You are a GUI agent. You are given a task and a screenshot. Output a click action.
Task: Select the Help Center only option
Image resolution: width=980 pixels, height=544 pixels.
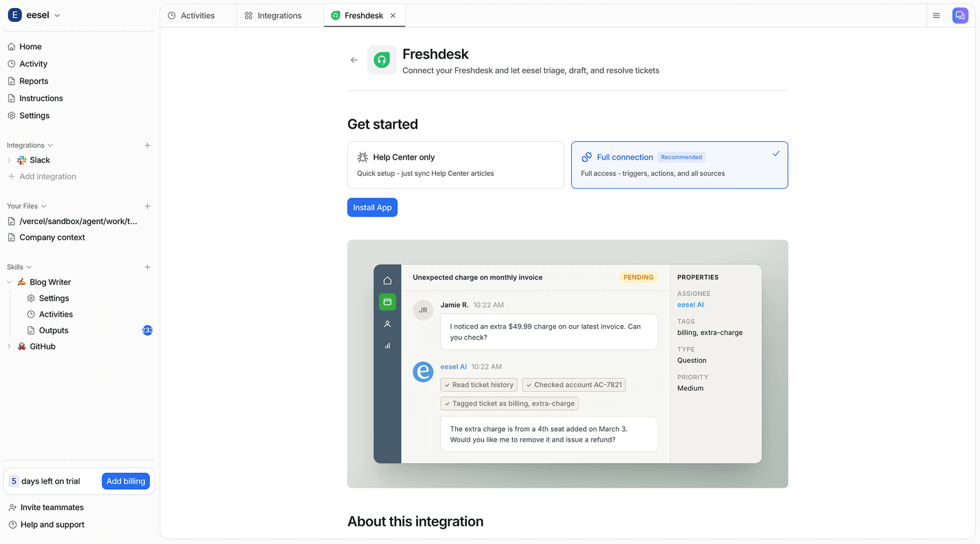pos(456,165)
